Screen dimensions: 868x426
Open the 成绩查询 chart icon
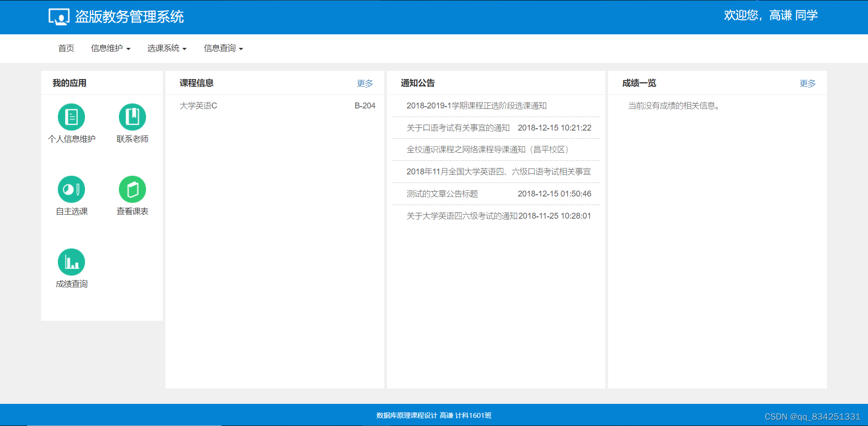71,262
